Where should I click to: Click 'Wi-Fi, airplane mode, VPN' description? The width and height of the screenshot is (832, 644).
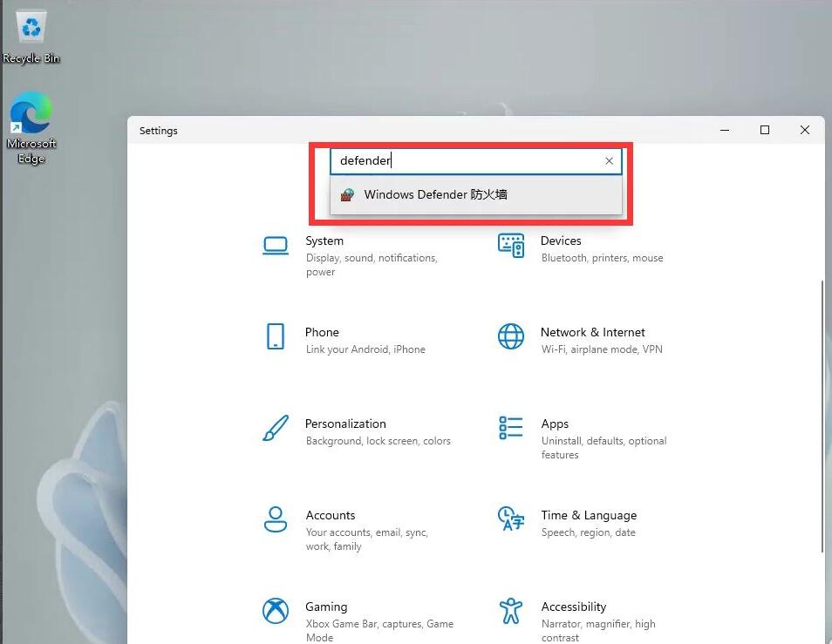click(x=602, y=349)
